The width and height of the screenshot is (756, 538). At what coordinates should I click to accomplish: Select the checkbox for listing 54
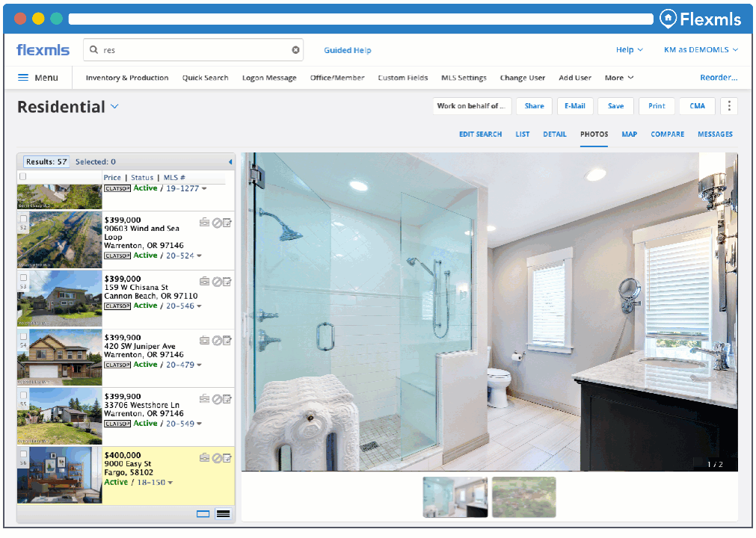click(23, 337)
